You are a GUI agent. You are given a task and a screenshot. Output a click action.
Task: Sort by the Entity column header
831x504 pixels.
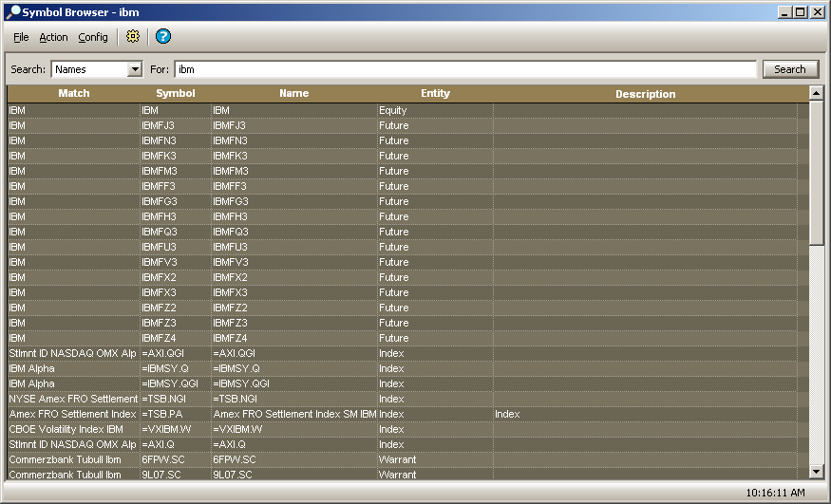coord(435,93)
